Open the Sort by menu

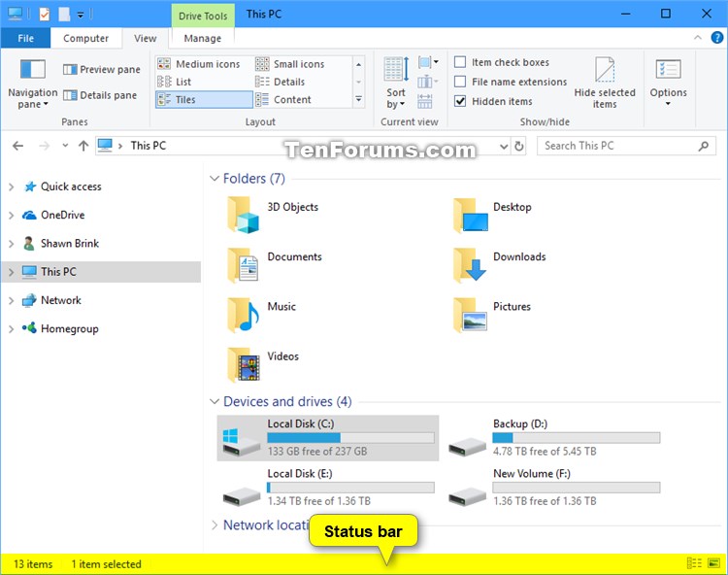point(396,84)
